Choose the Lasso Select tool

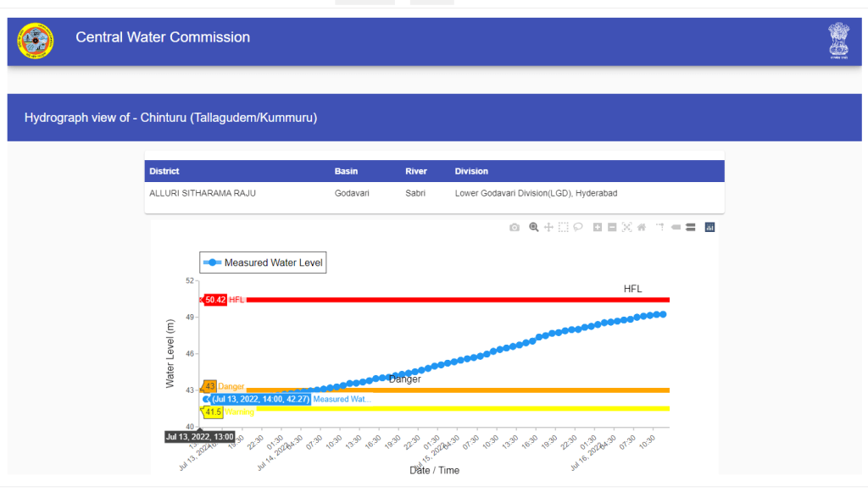pyautogui.click(x=578, y=227)
